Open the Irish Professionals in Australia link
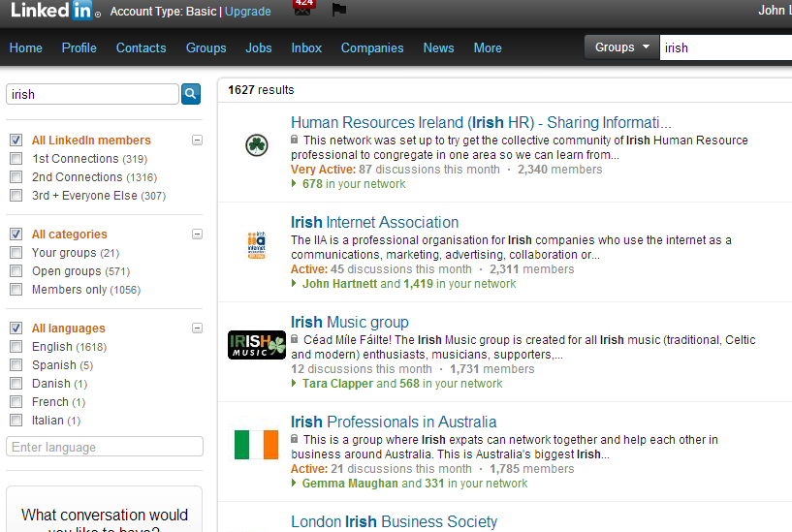The height and width of the screenshot is (532, 792). [x=394, y=422]
